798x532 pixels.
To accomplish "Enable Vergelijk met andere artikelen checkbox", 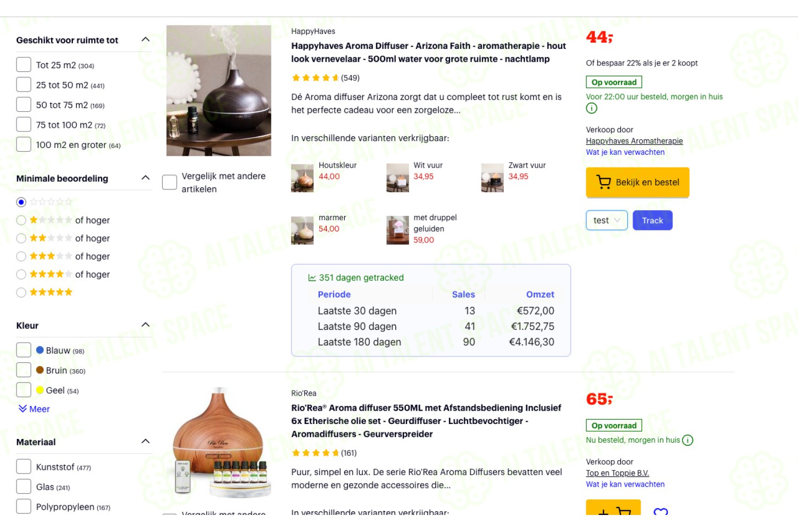I will coord(170,182).
